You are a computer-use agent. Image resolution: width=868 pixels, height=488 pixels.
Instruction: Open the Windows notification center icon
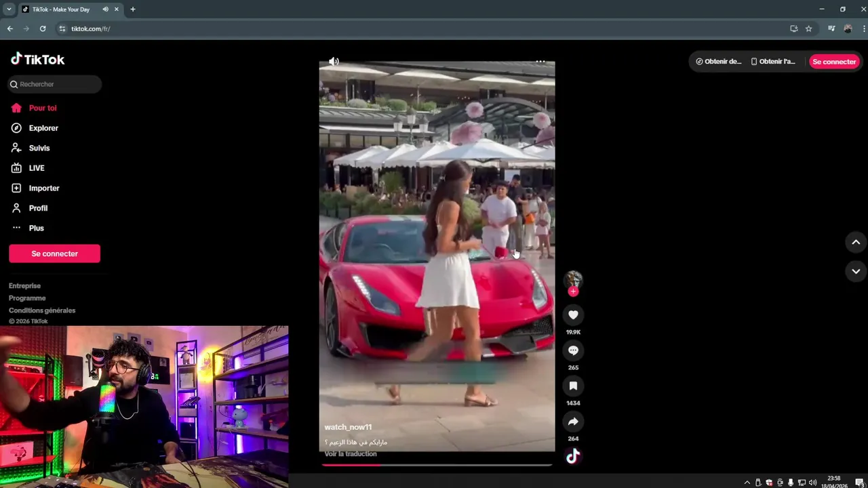point(859,483)
